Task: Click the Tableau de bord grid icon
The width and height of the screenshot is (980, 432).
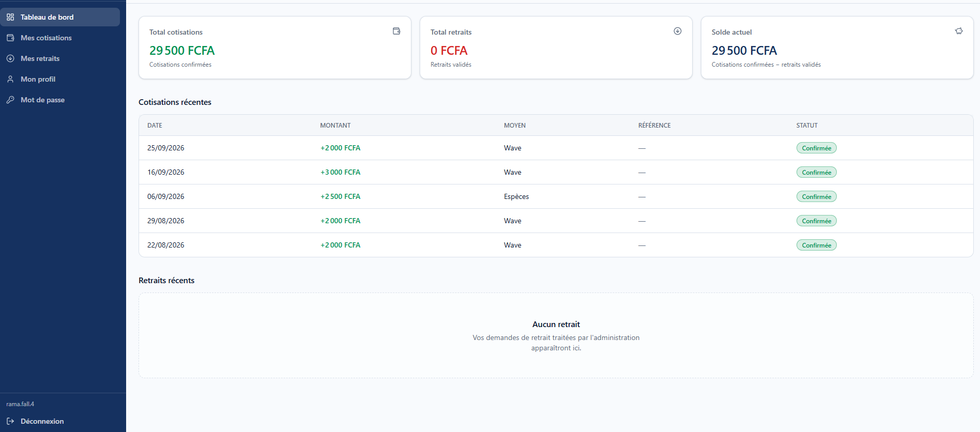Action: (10, 17)
